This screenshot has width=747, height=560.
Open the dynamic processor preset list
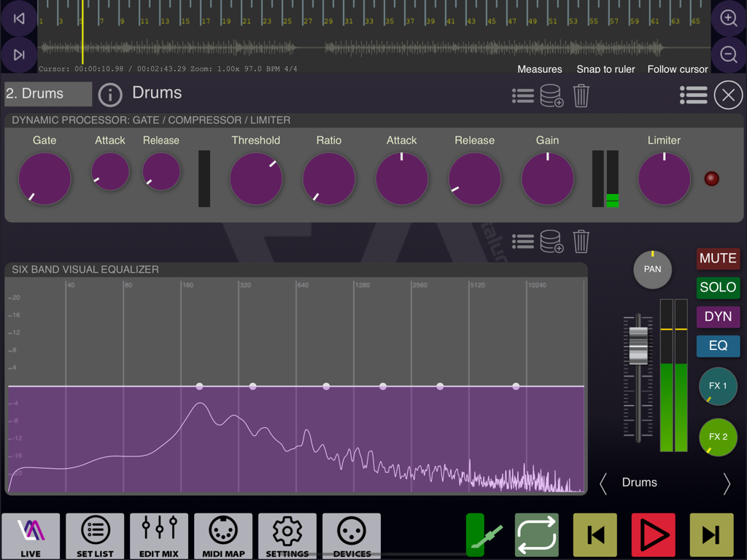coord(523,96)
